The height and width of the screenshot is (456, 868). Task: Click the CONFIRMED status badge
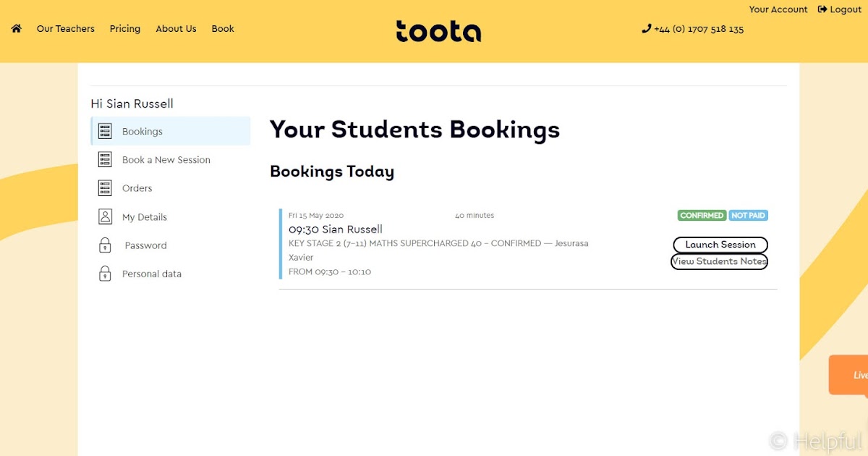[x=702, y=216]
